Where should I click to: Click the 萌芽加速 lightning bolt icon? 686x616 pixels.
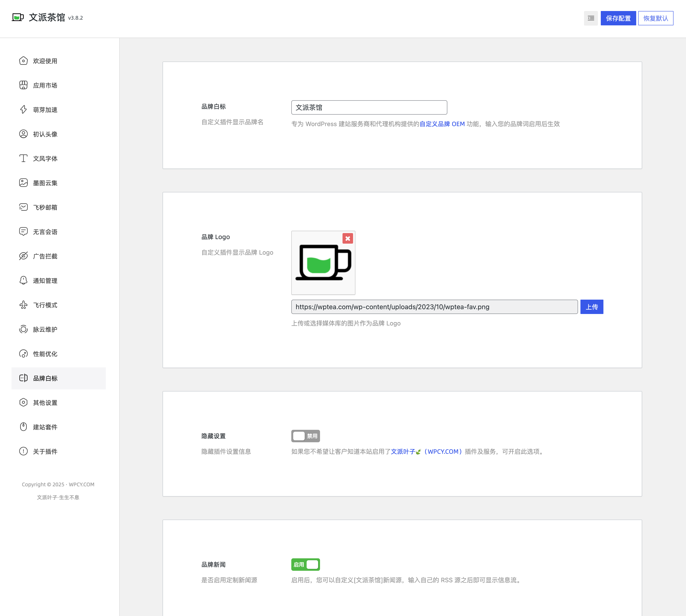coord(23,110)
